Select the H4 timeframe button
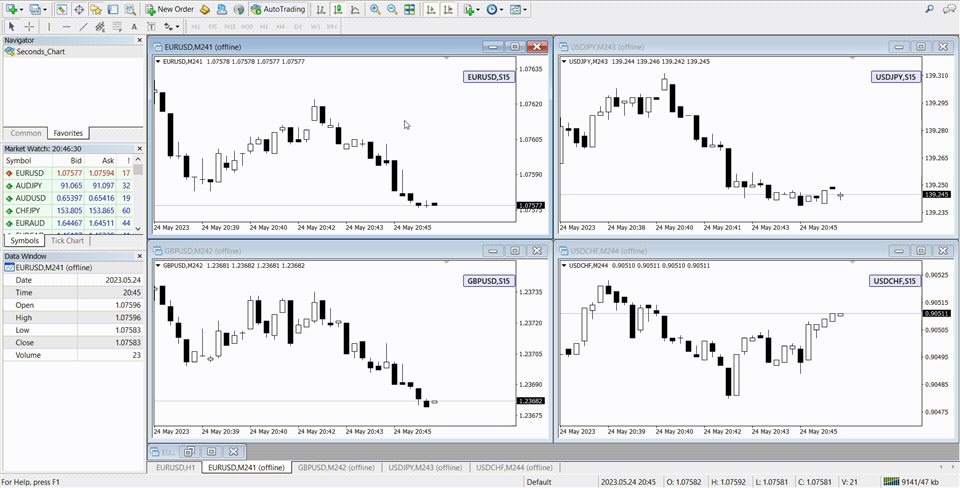960x488 pixels. [x=280, y=26]
